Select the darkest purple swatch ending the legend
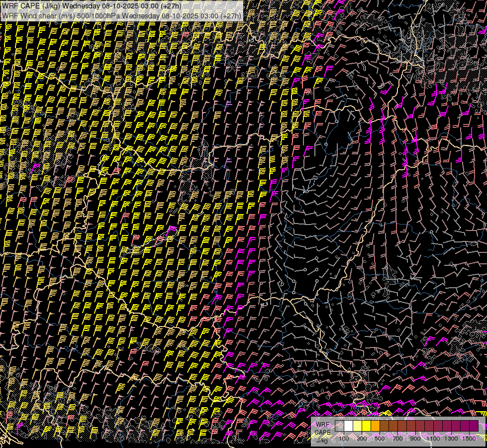The image size is (487, 448). pos(474,426)
